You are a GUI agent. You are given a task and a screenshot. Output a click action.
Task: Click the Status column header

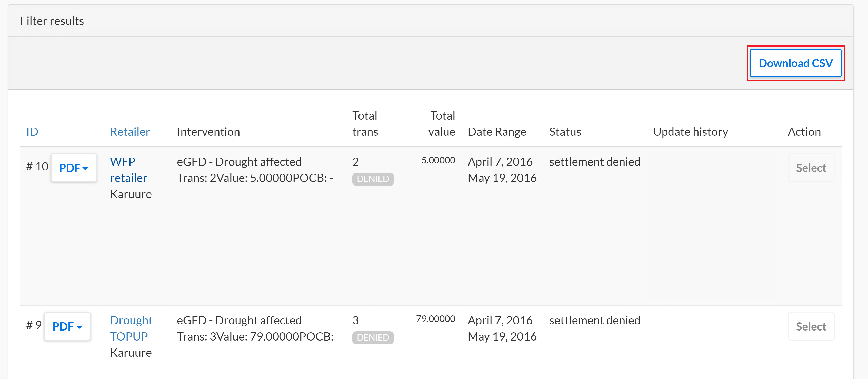565,131
